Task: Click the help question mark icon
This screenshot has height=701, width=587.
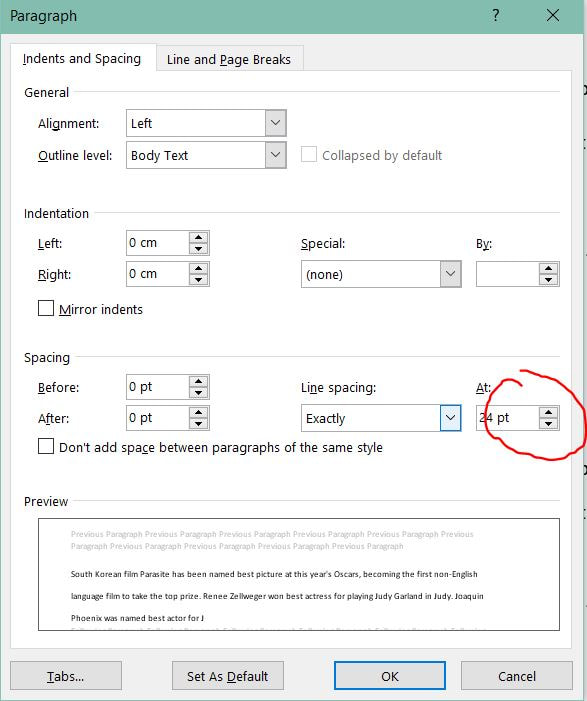Action: [495, 16]
